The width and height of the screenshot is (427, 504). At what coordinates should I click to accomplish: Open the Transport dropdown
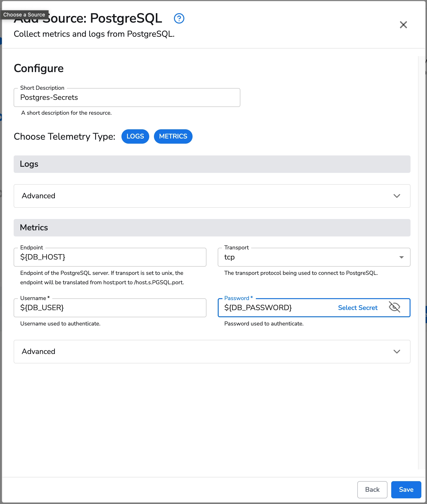[x=314, y=257]
